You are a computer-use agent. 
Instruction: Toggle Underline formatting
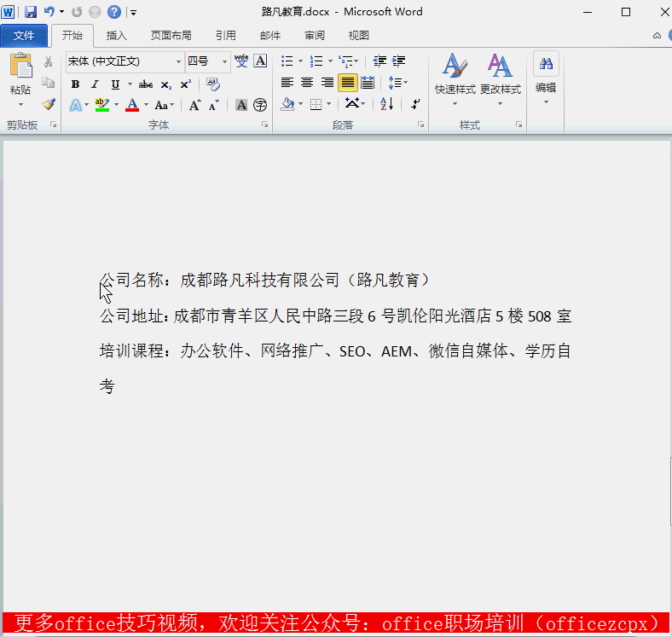point(115,84)
